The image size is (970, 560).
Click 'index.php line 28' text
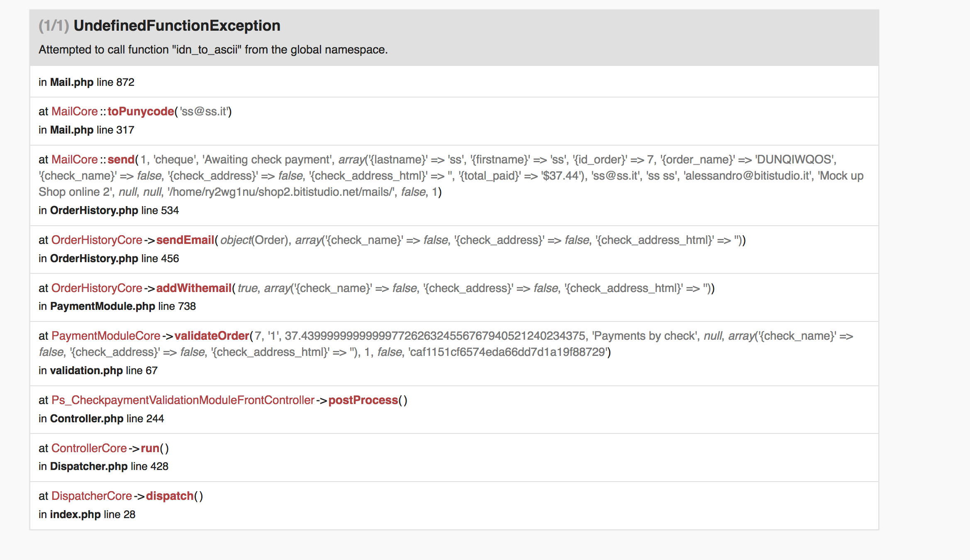tap(87, 514)
